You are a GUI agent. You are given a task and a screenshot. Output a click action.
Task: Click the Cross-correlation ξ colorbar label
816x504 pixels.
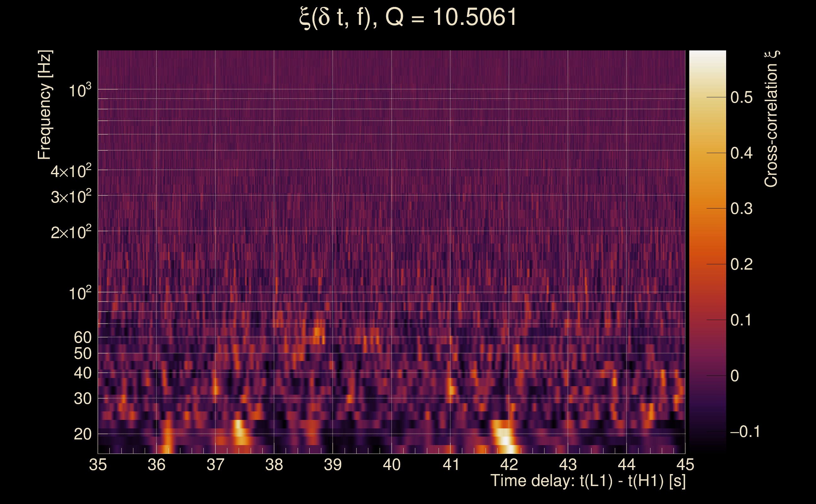point(771,119)
